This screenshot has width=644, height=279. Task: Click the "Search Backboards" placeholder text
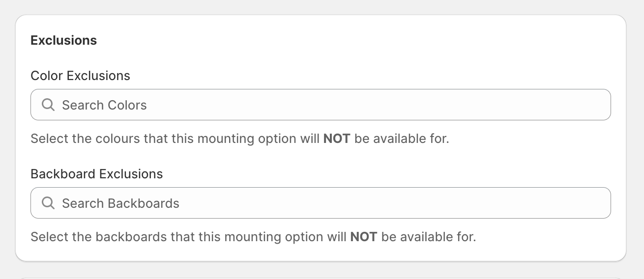[x=120, y=203]
